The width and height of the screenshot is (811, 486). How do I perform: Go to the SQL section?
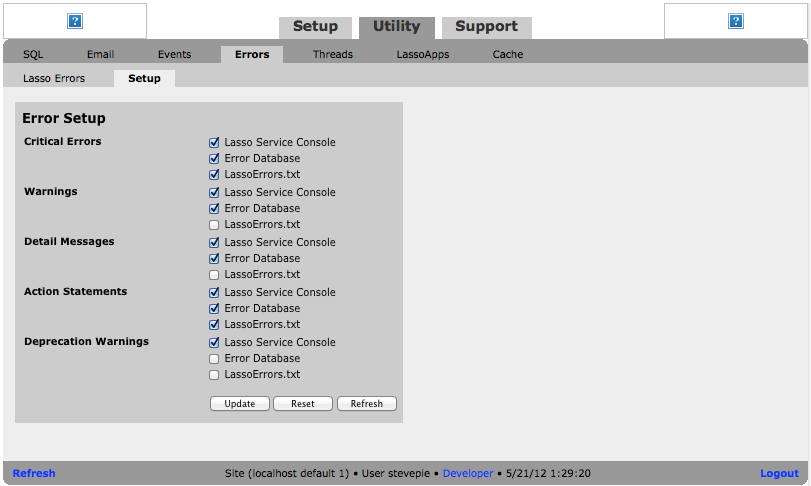click(x=33, y=55)
